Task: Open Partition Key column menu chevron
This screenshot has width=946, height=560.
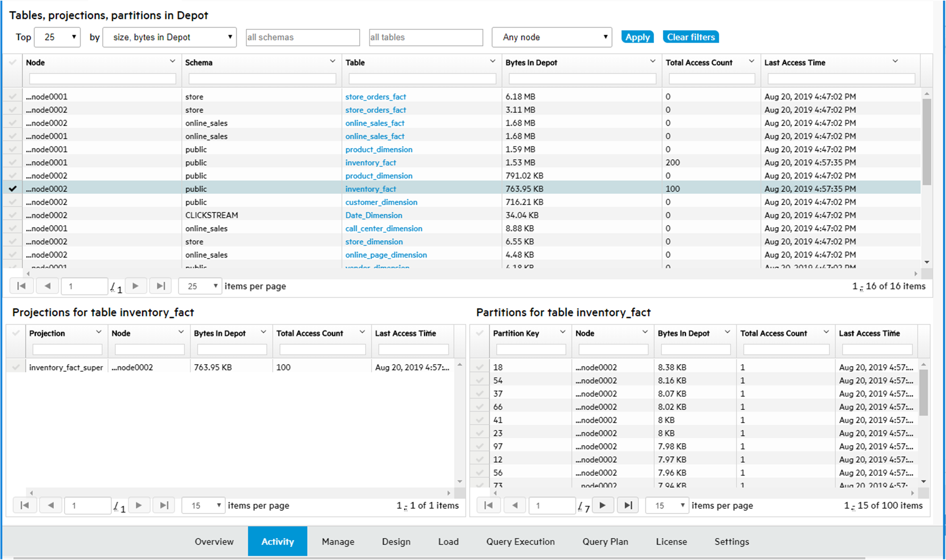Action: [562, 332]
